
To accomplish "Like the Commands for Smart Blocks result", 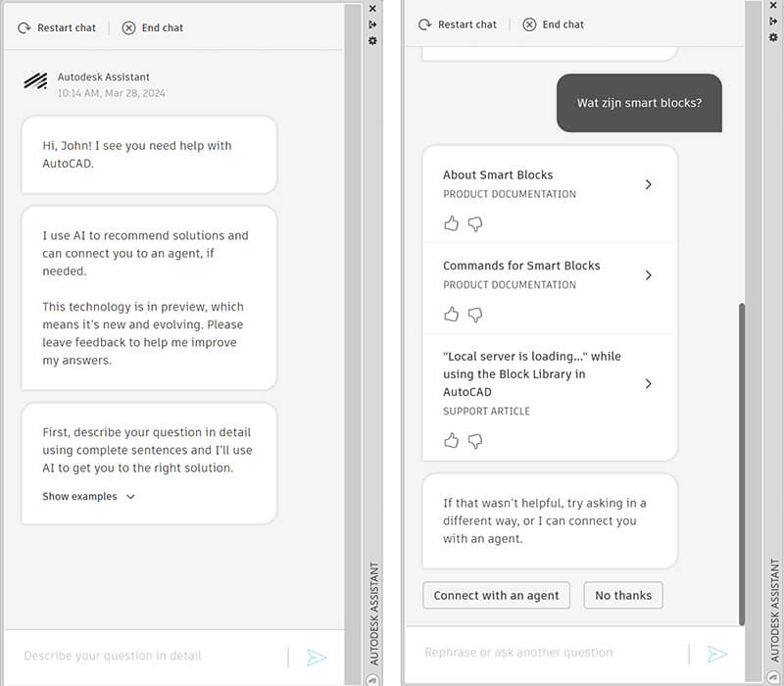I will 451,315.
